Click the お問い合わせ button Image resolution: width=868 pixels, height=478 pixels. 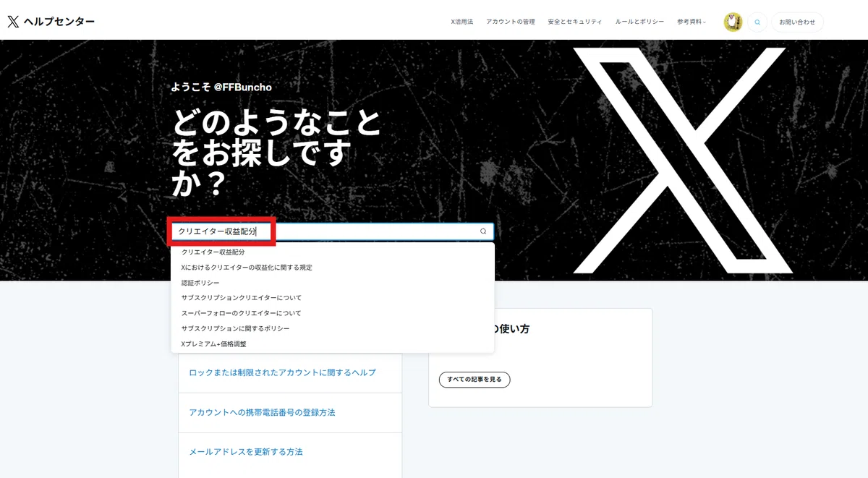coord(797,22)
